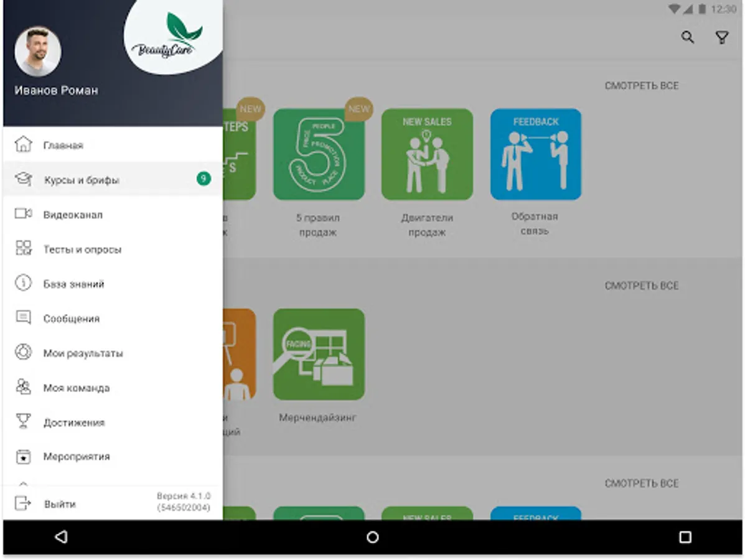Viewport: 745px width, 560px height.
Task: Open the База знаний info icon
Action: 23,283
